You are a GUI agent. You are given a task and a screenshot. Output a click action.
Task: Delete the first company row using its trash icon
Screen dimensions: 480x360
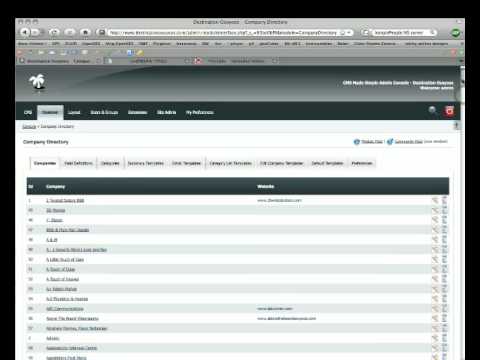(x=444, y=200)
